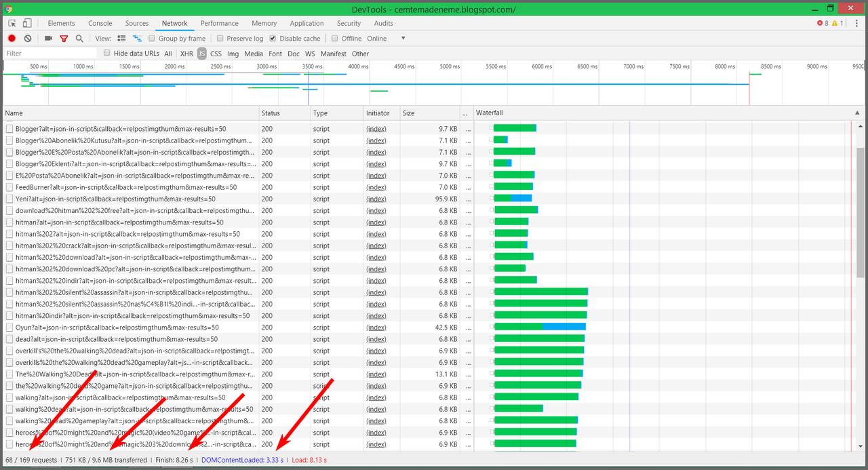The width and height of the screenshot is (868, 470).
Task: Enable Group by frame checkbox
Action: (152, 39)
